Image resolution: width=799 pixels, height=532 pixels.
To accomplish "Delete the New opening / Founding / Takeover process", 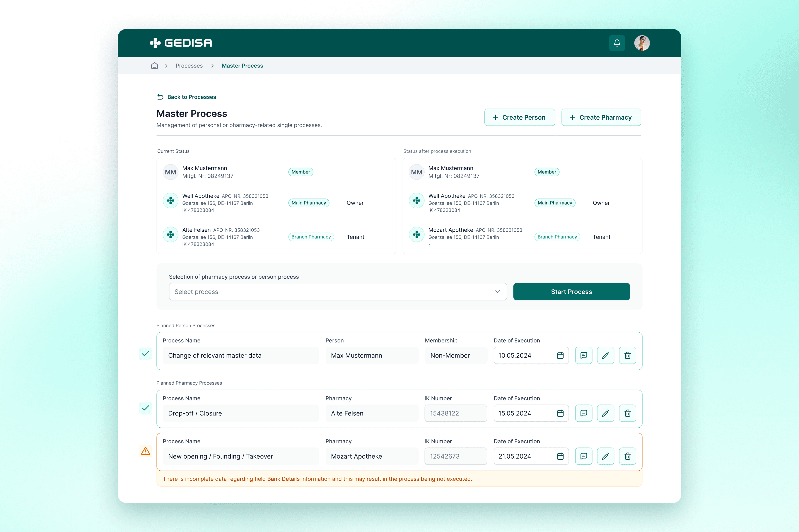I will click(627, 456).
